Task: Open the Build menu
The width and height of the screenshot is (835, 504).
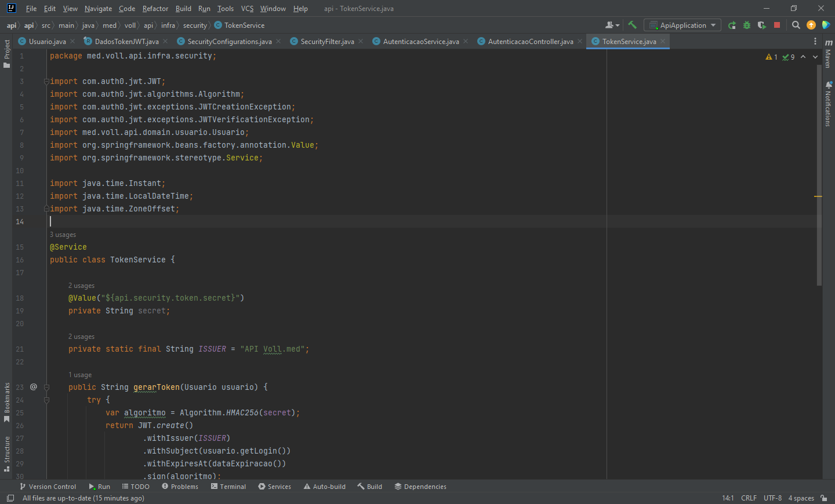Action: [x=183, y=9]
